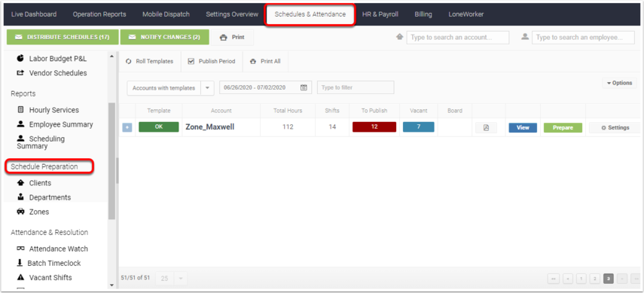The height and width of the screenshot is (293, 644).
Task: Click the Batch Timeclock download icon
Action: 20,263
